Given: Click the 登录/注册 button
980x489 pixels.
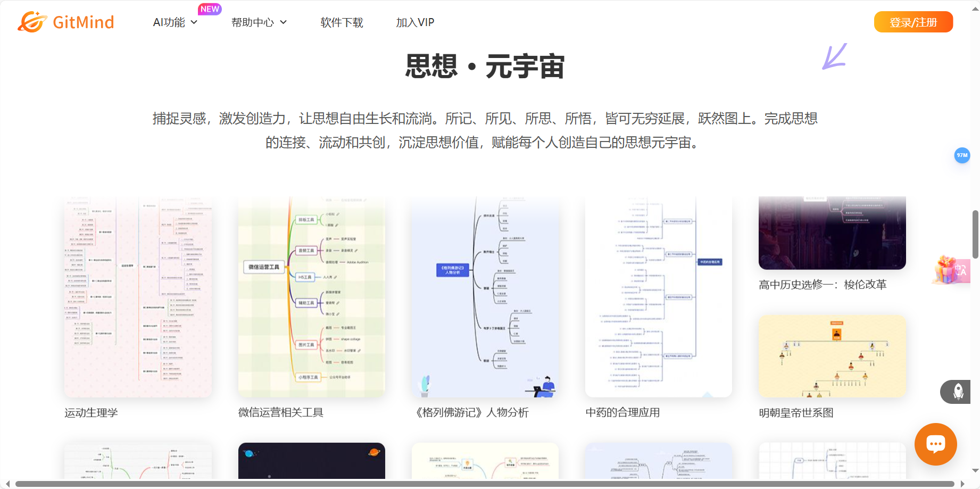Looking at the screenshot, I should tap(913, 22).
